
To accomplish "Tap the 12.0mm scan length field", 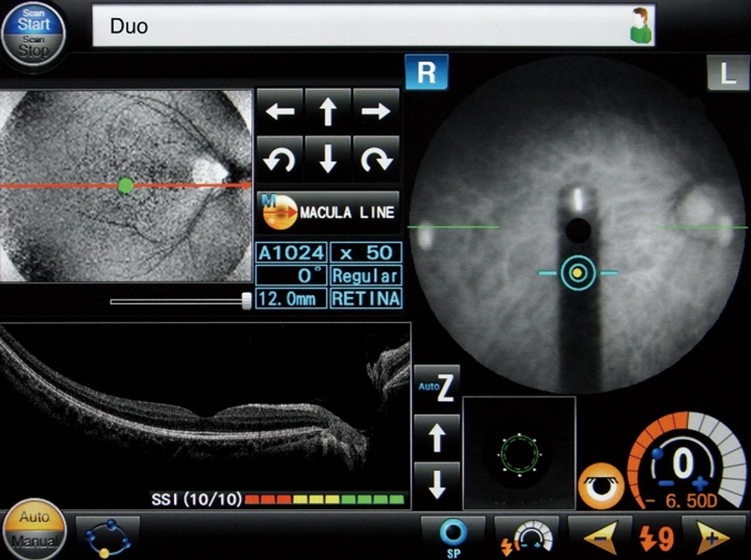I will [290, 299].
